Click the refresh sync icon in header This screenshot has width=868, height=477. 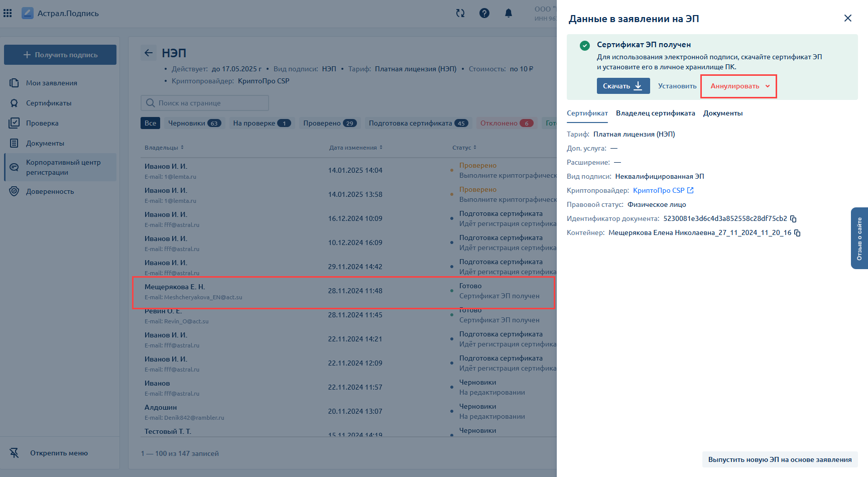tap(460, 13)
